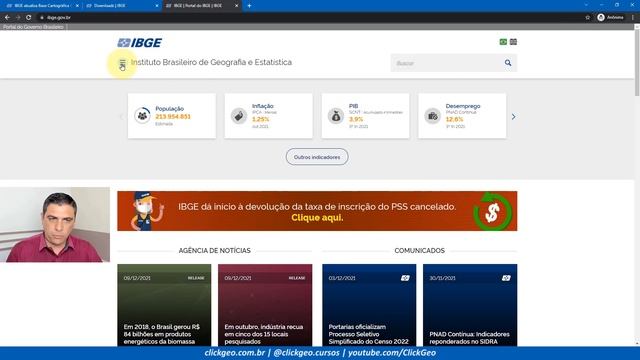Close the Downloads | IBGE tab

157,6
